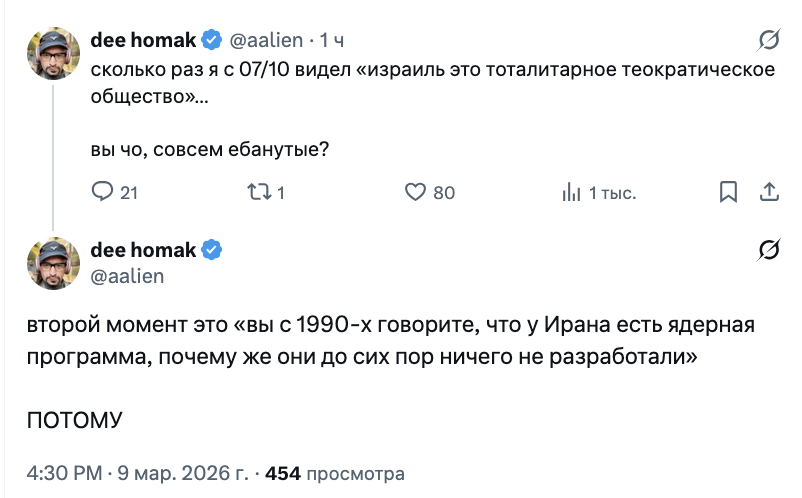
Task: Open the second tweet's profile avatar
Action: click(x=53, y=262)
